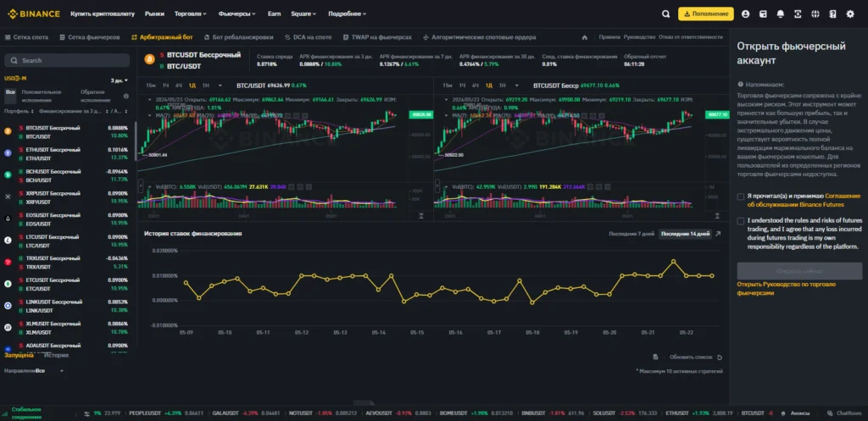
Task: Check the Binance Futures service agreement checkbox
Action: (741, 197)
